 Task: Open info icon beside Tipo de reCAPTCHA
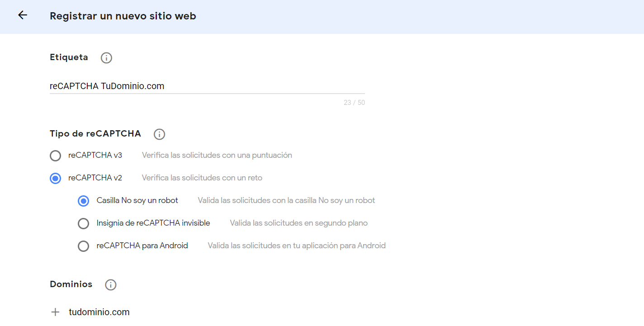(159, 134)
